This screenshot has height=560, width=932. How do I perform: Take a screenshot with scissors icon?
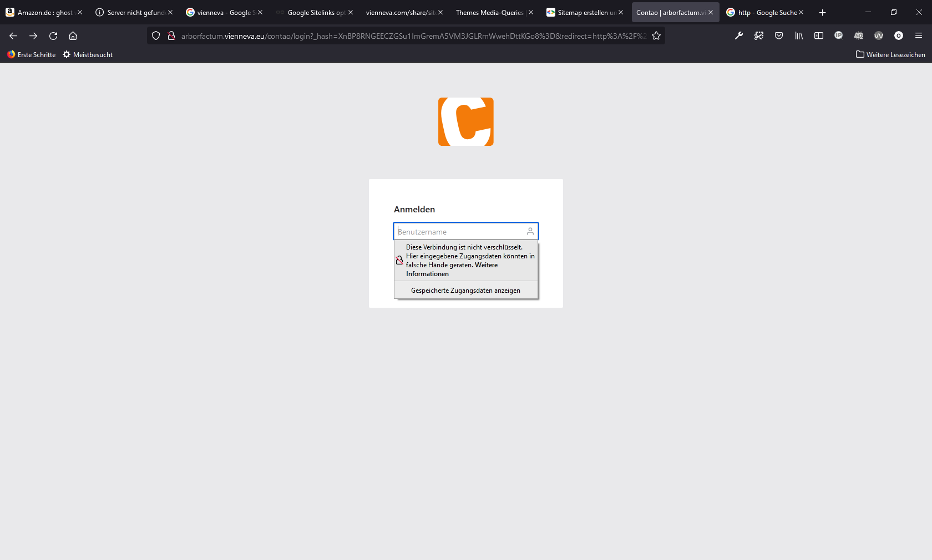coord(759,36)
